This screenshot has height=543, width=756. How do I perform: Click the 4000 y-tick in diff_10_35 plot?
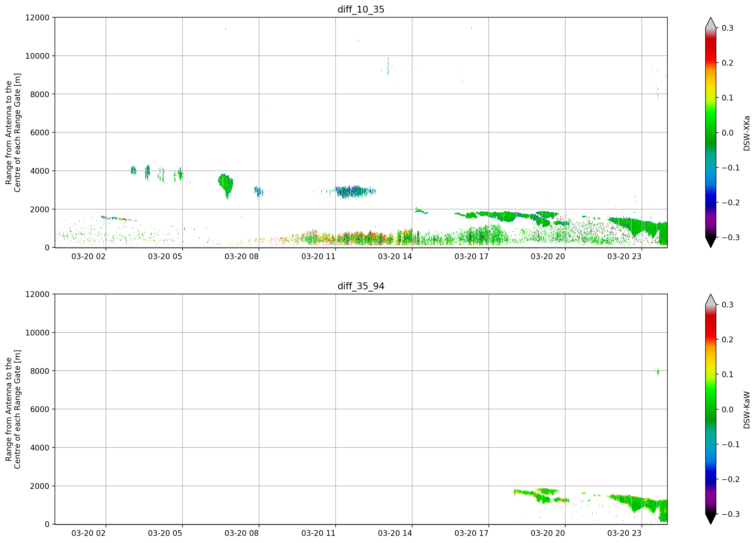pyautogui.click(x=40, y=171)
